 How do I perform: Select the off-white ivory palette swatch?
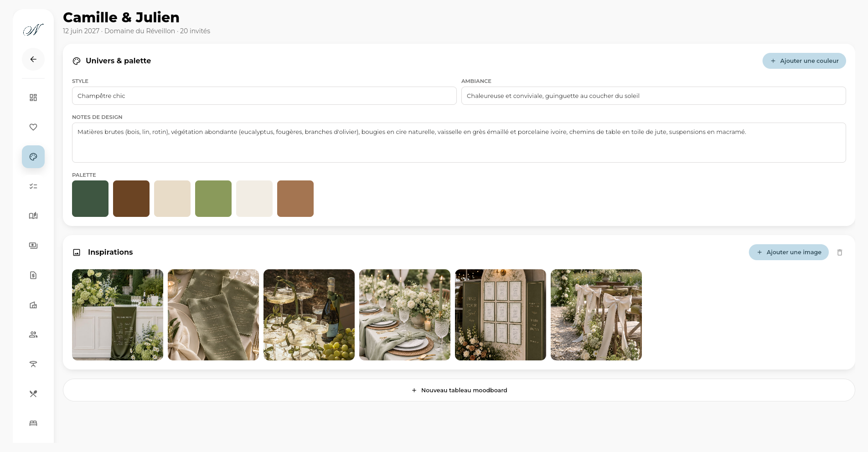[x=254, y=199]
